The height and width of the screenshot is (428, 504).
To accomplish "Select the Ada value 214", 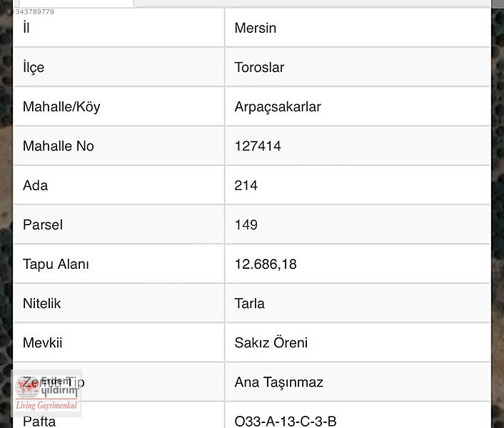I will [246, 185].
